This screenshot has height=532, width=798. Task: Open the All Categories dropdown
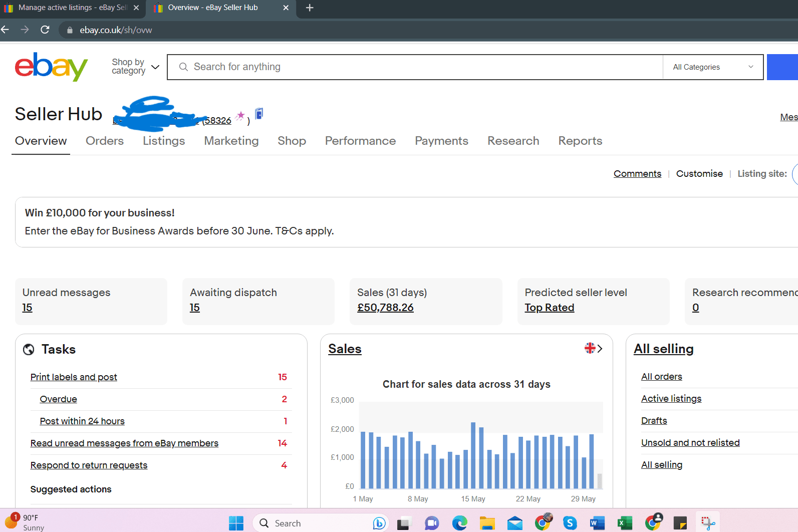point(713,67)
